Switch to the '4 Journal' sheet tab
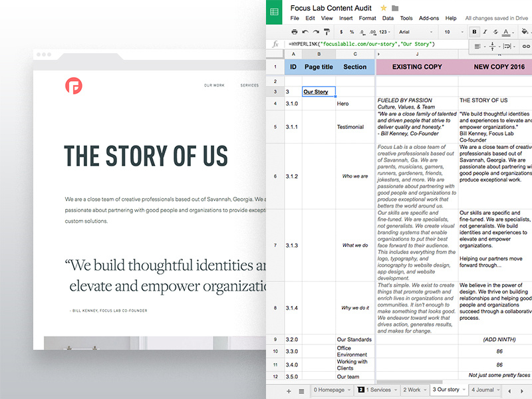Image resolution: width=532 pixels, height=399 pixels. 485,390
